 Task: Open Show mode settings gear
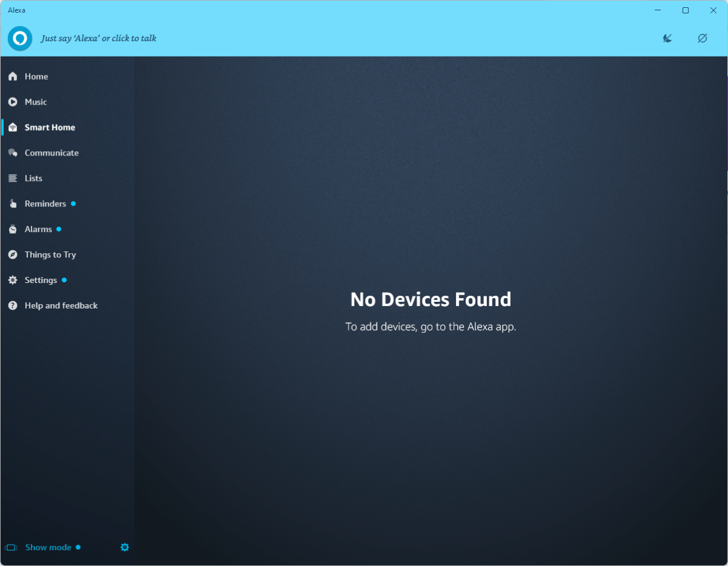tap(124, 547)
